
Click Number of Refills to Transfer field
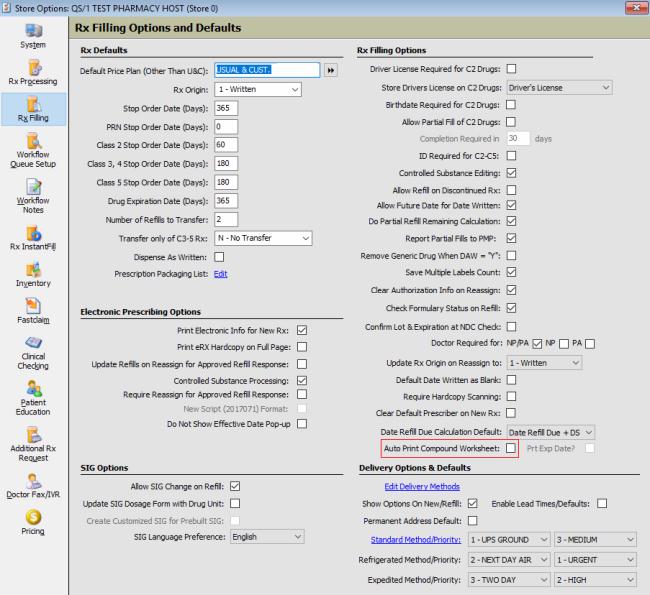(x=226, y=220)
